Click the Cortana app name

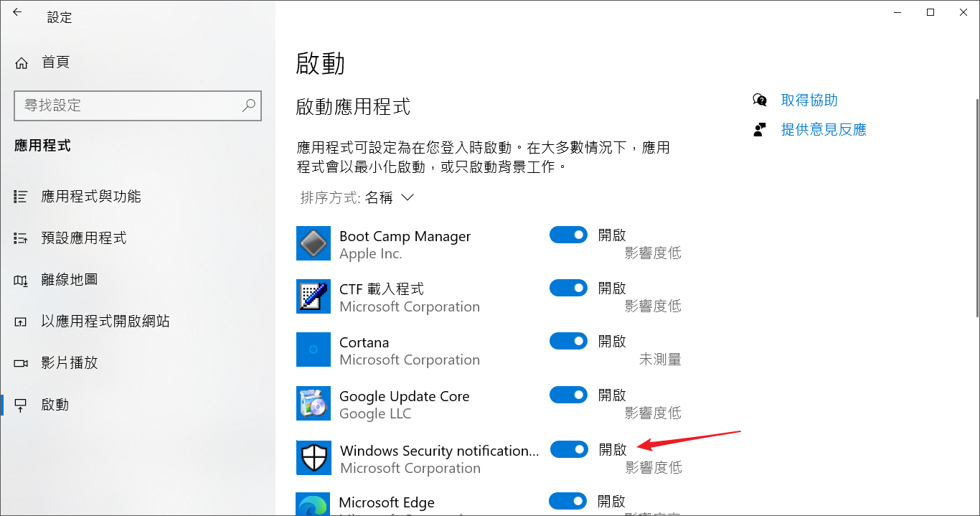[364, 342]
